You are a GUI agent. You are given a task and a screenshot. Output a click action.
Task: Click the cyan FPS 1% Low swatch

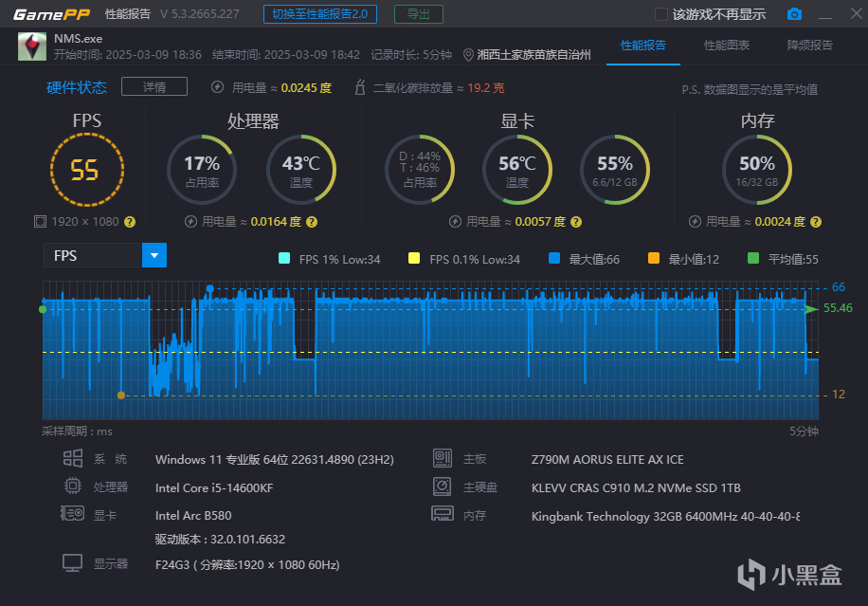284,258
